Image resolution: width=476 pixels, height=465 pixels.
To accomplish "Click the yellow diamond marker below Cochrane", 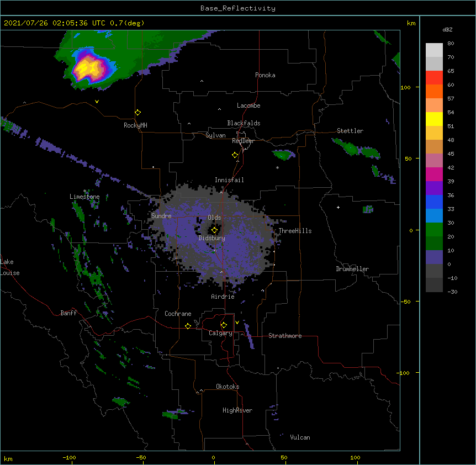I will coord(188,326).
